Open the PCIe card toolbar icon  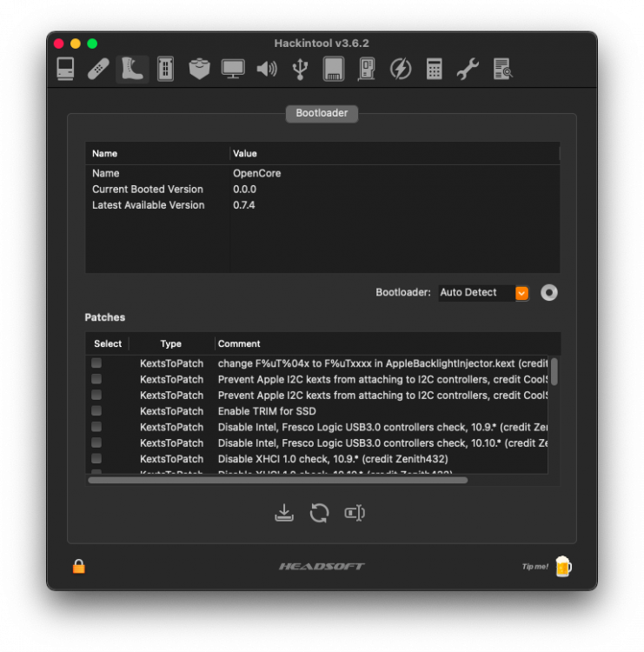[x=366, y=69]
